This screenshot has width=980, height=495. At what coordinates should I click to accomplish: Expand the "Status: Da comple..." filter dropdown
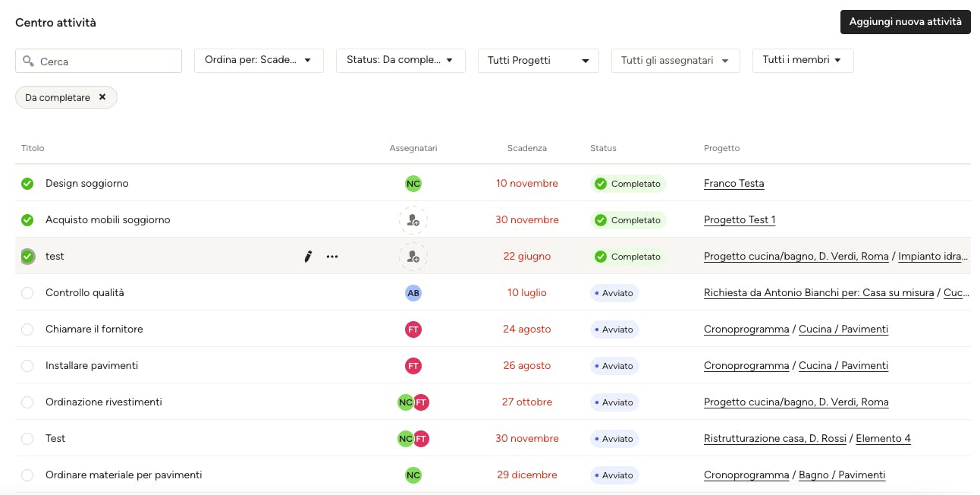(400, 60)
